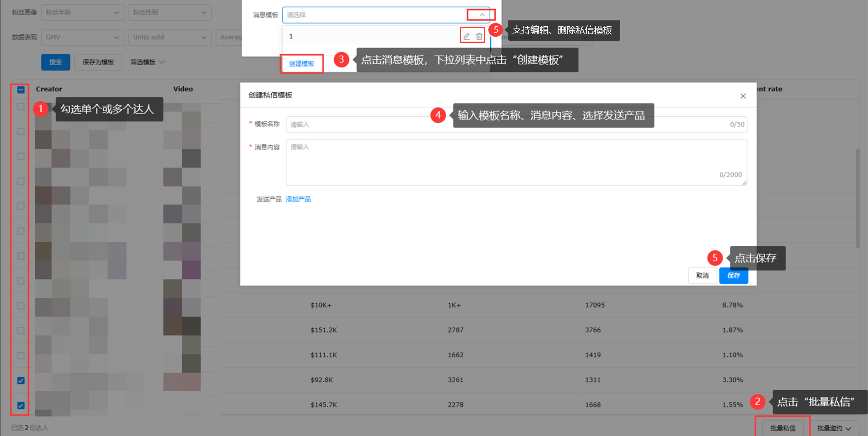Click the 3.30% rate cell
The image size is (868, 436).
[x=733, y=380]
